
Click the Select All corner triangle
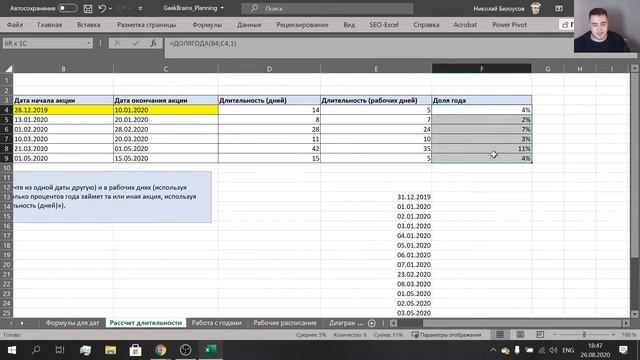pos(8,69)
